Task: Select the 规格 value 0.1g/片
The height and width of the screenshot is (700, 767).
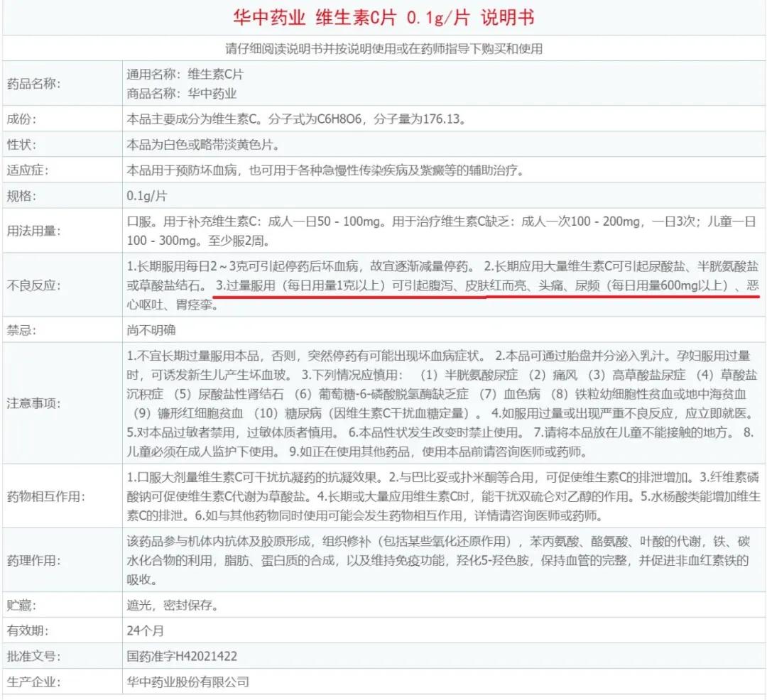Action: [x=144, y=195]
